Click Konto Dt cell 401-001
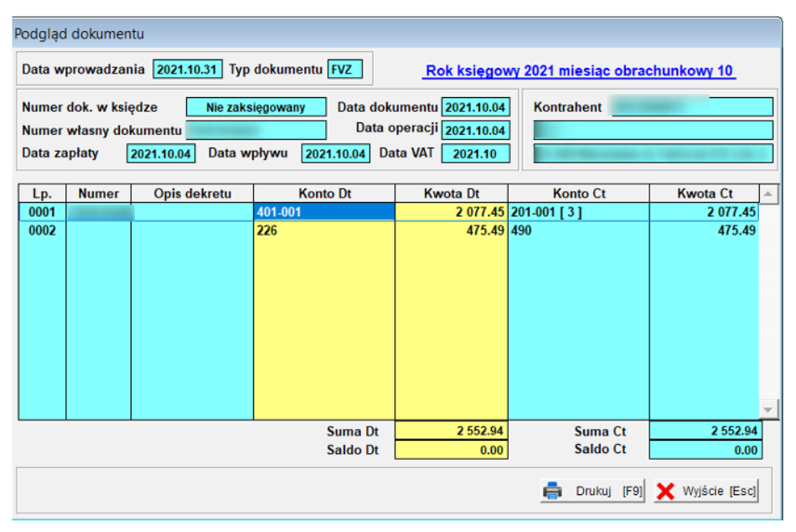The height and width of the screenshot is (532, 796). (x=324, y=212)
